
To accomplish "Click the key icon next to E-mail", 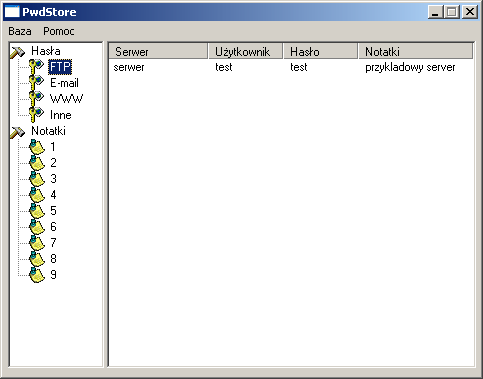I will [36, 83].
